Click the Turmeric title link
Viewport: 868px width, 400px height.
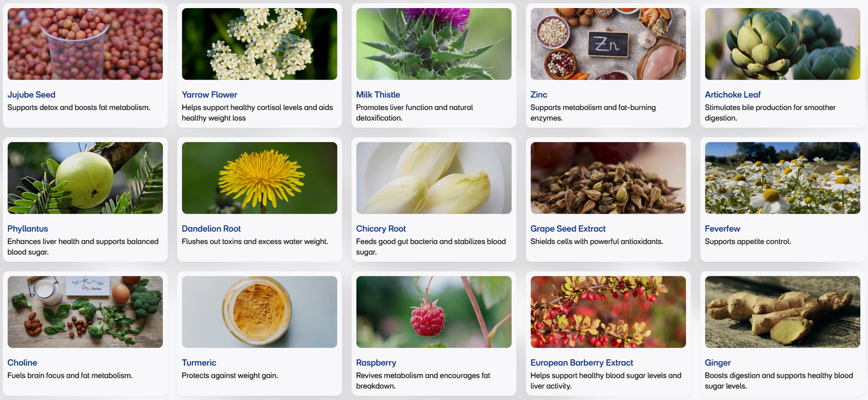(x=199, y=363)
